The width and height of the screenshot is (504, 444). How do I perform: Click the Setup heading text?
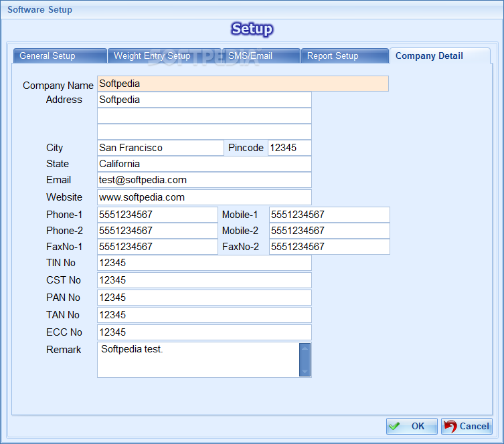tap(252, 29)
